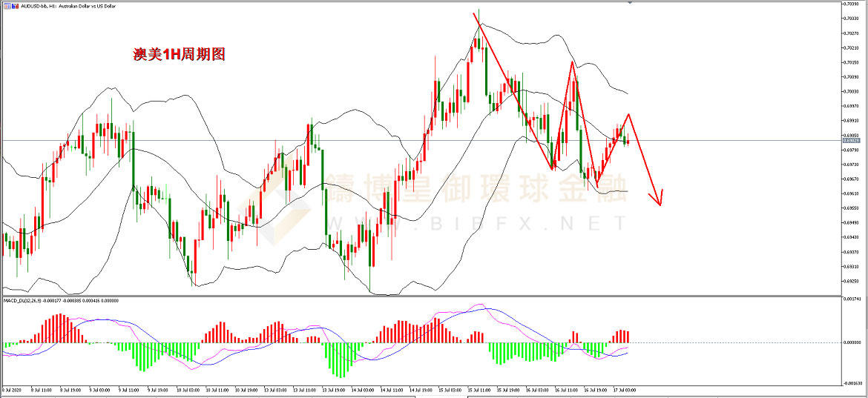The width and height of the screenshot is (868, 398).
Task: Select the red 澳美1H周期图 annotation label
Action: 174,54
